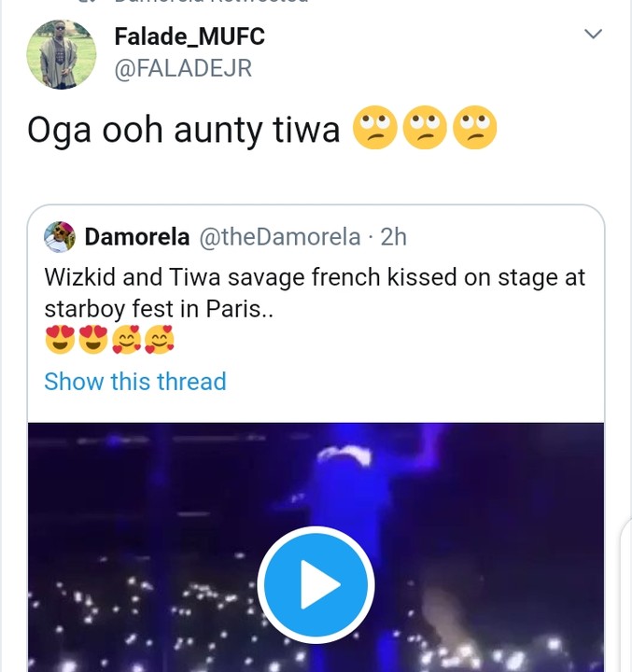632x672 pixels.
Task: Open the "Show this thread" link
Action: (135, 381)
